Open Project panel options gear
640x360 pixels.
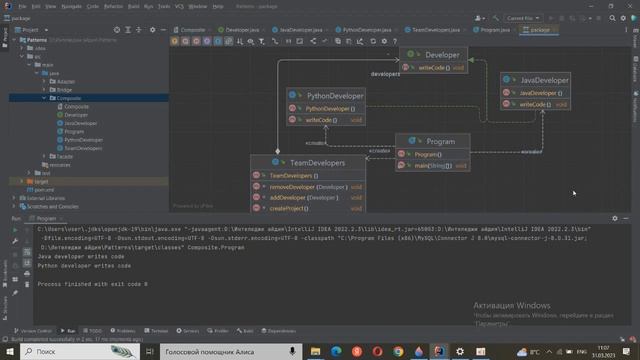(152, 30)
